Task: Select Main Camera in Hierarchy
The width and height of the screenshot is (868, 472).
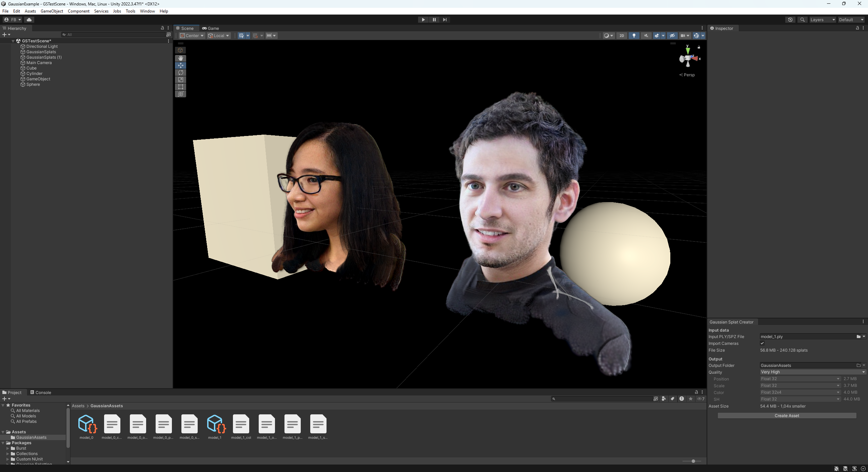Action: pyautogui.click(x=39, y=63)
